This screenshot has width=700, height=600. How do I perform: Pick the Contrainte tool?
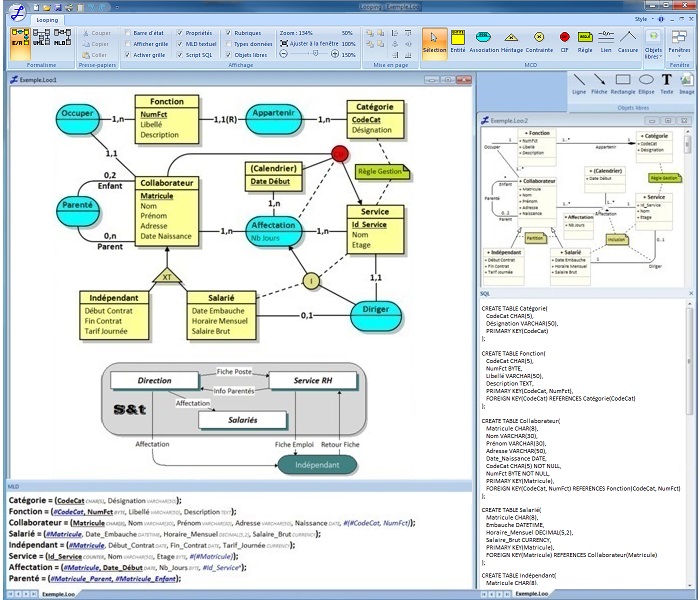pyautogui.click(x=539, y=42)
